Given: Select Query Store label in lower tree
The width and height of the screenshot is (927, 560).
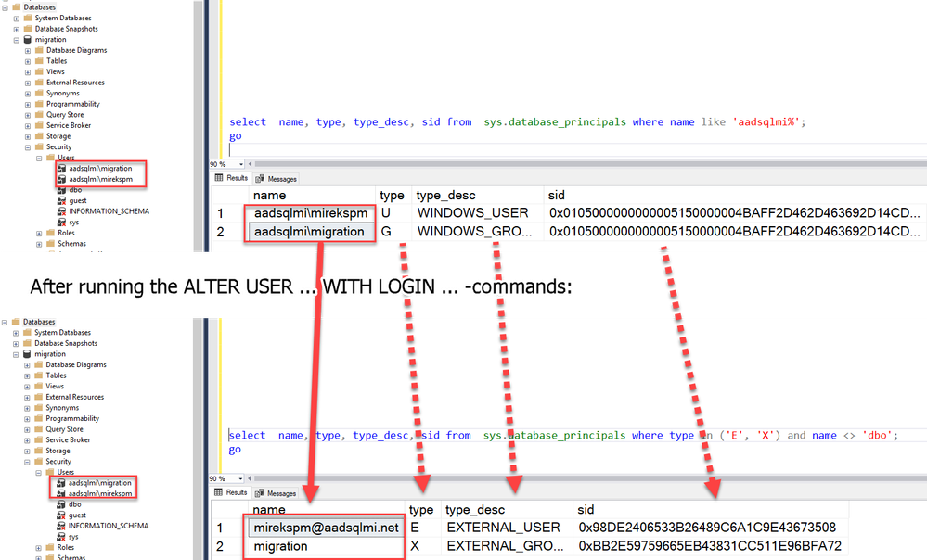Looking at the screenshot, I should click(64, 429).
